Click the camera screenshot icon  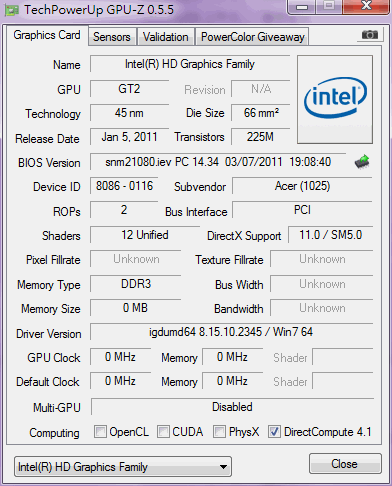(x=369, y=34)
